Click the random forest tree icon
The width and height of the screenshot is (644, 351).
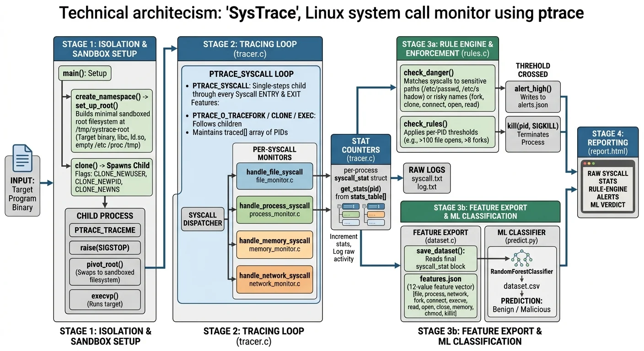coord(522,259)
